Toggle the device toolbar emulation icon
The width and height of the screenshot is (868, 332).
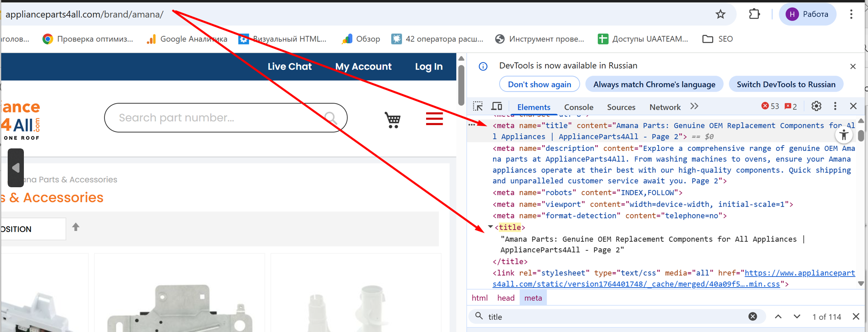497,106
